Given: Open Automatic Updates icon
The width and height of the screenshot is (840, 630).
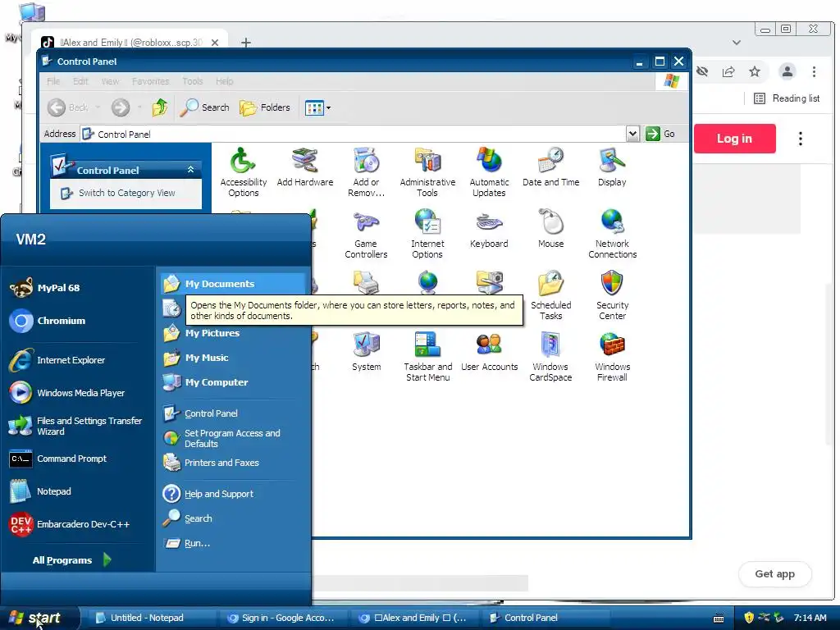Looking at the screenshot, I should (489, 171).
